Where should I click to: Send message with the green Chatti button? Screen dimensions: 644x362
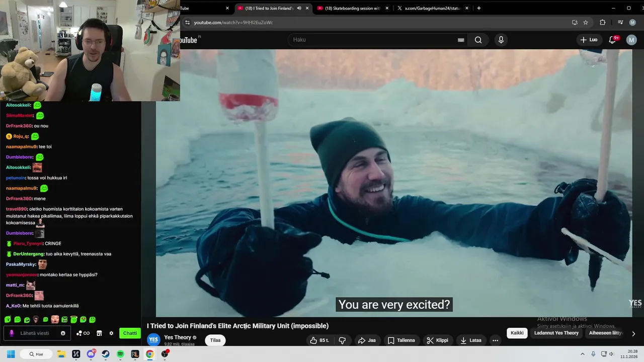point(130,333)
